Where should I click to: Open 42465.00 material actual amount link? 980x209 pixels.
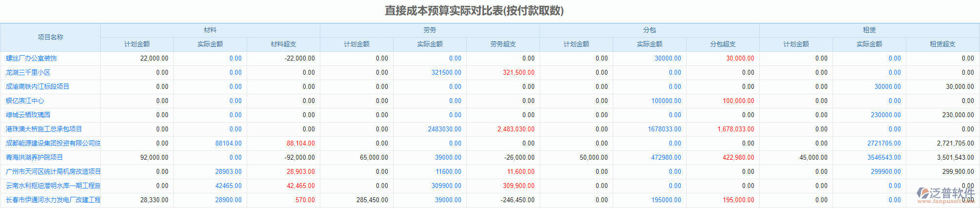[x=229, y=186]
